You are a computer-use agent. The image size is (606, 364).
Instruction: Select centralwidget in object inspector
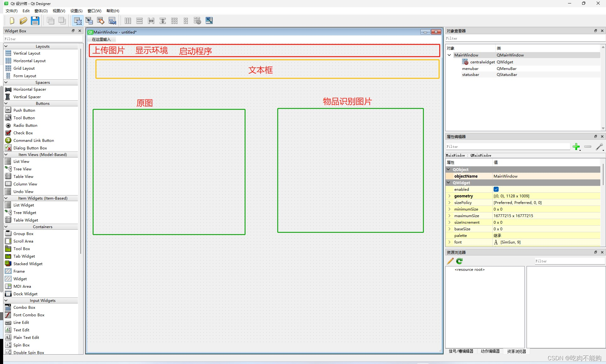click(482, 62)
